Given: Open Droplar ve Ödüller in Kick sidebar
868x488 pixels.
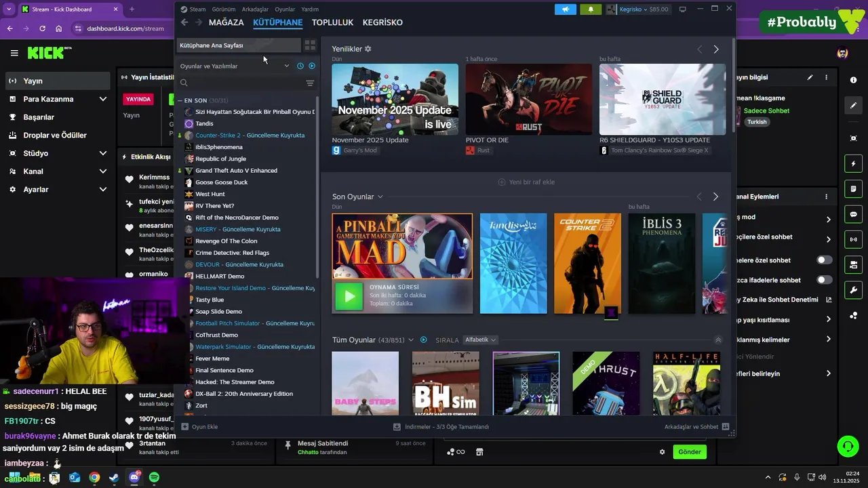Looking at the screenshot, I should tap(56, 135).
